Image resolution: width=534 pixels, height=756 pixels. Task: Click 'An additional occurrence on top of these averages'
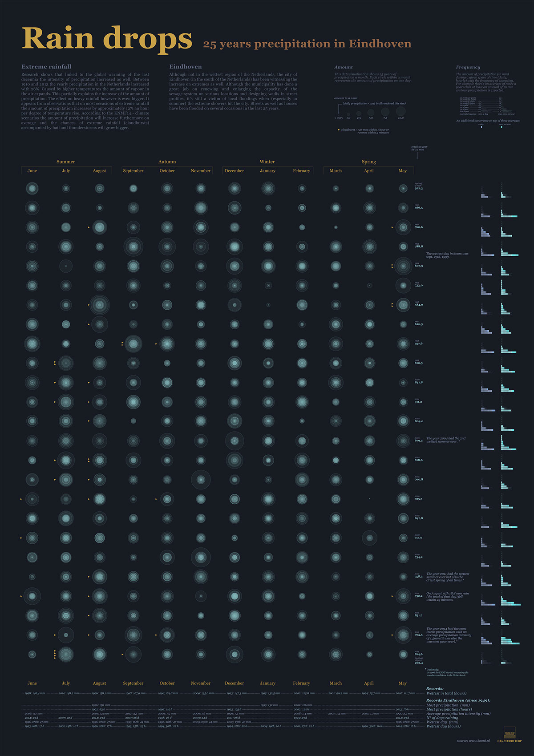tap(488, 121)
